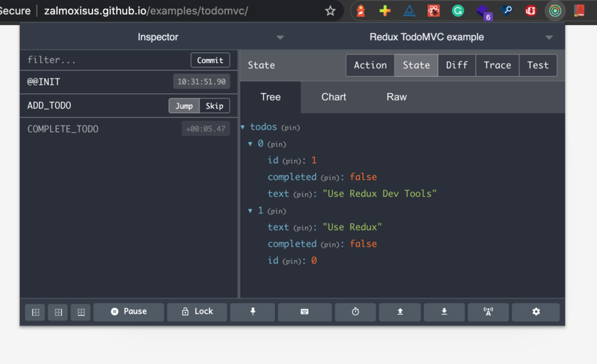Skip the ADD_TODO action

pos(215,106)
